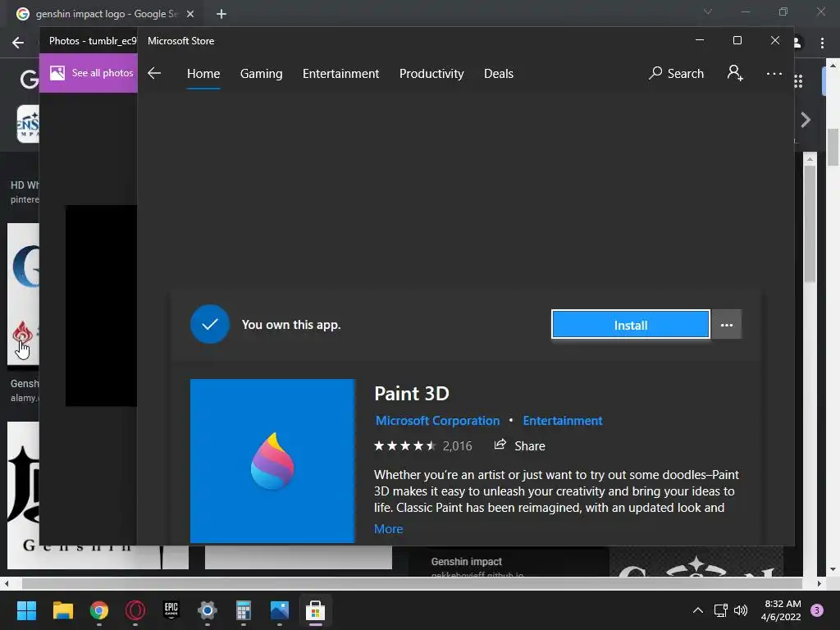
Task: Open the notification center badge
Action: click(817, 610)
